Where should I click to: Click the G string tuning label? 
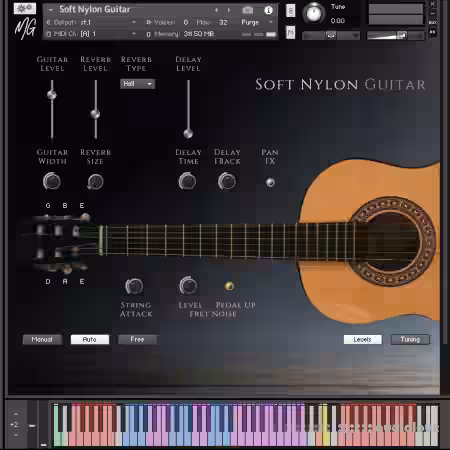click(48, 205)
